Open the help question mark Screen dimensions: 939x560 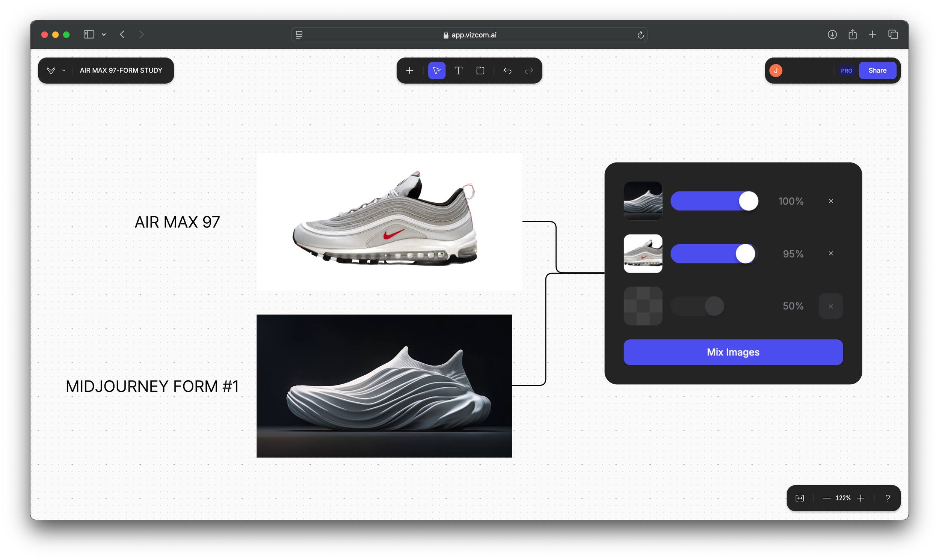point(888,498)
